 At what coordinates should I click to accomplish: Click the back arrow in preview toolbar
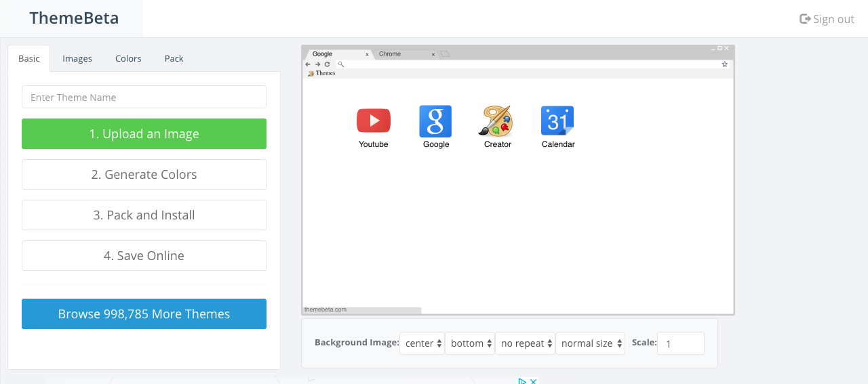(308, 64)
